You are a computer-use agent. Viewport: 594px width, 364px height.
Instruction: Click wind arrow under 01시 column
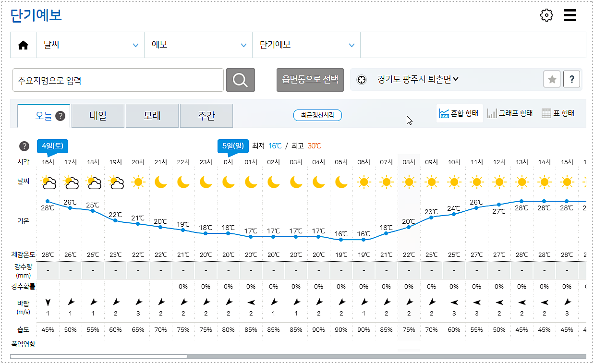[251, 302]
